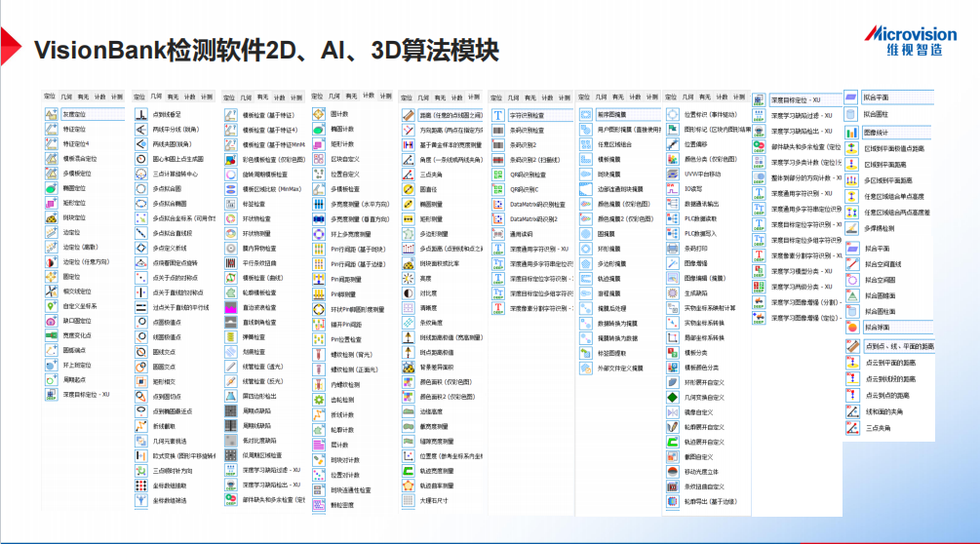980x544 pixels.
Task: Click the 矩形定位 purple square icon
Action: pos(52,203)
